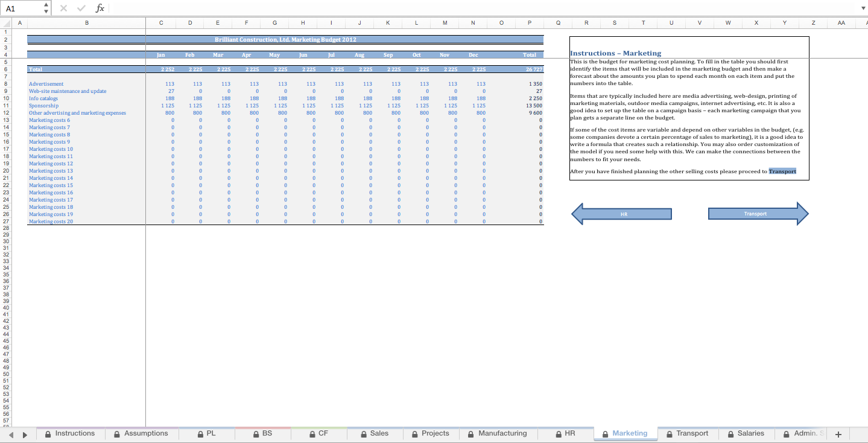Image resolution: width=868 pixels, height=443 pixels.
Task: Click the select-all corner of the grid
Action: tap(5, 23)
